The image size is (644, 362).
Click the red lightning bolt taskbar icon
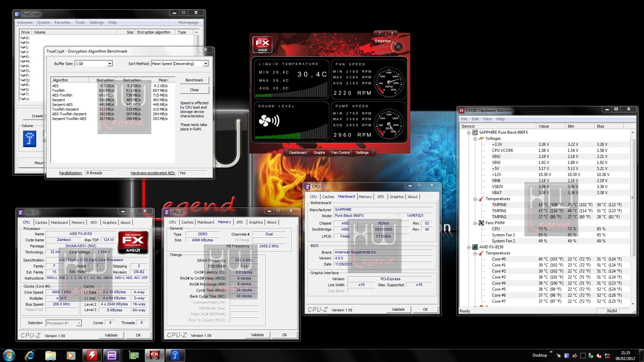(x=92, y=355)
